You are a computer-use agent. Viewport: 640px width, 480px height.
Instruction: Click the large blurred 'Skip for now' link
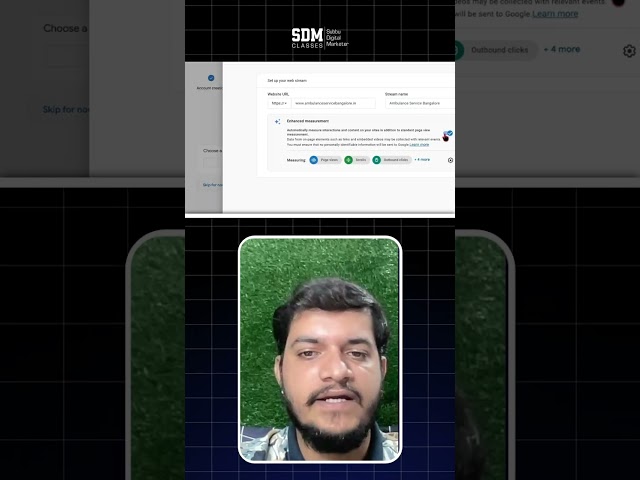[x=66, y=109]
